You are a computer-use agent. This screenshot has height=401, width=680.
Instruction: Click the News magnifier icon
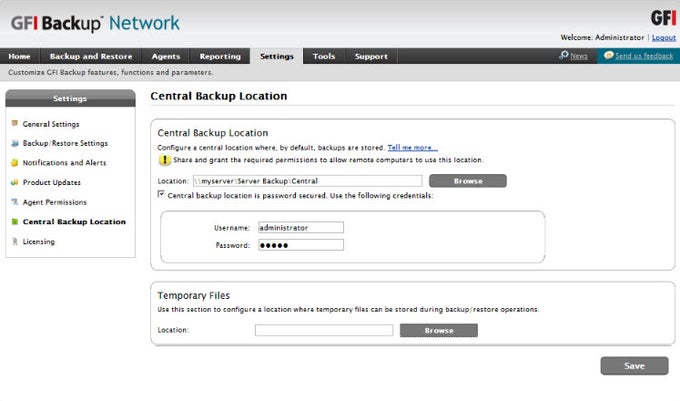click(564, 55)
